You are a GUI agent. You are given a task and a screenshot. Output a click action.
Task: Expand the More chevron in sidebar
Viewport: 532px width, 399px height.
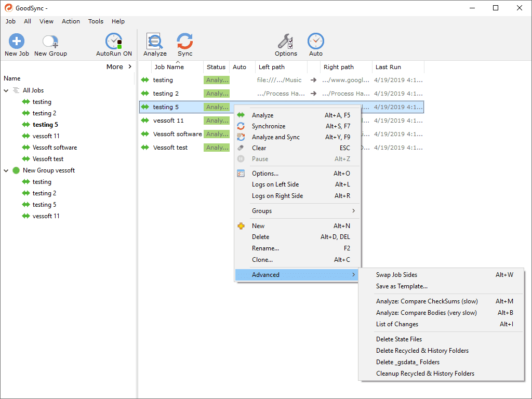[x=130, y=67]
